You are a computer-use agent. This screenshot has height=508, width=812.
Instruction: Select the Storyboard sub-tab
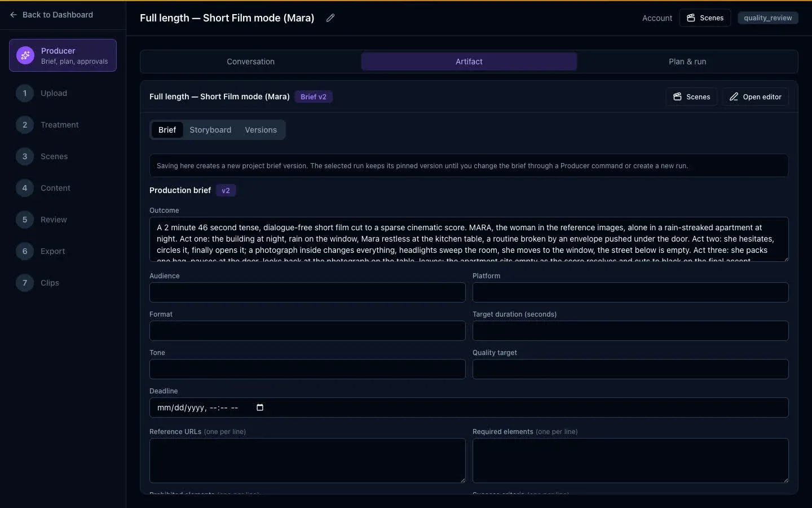pyautogui.click(x=210, y=130)
